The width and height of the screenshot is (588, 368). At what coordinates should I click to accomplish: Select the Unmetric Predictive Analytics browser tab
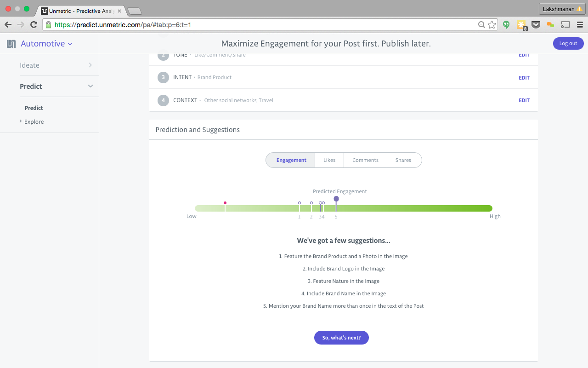(x=78, y=10)
